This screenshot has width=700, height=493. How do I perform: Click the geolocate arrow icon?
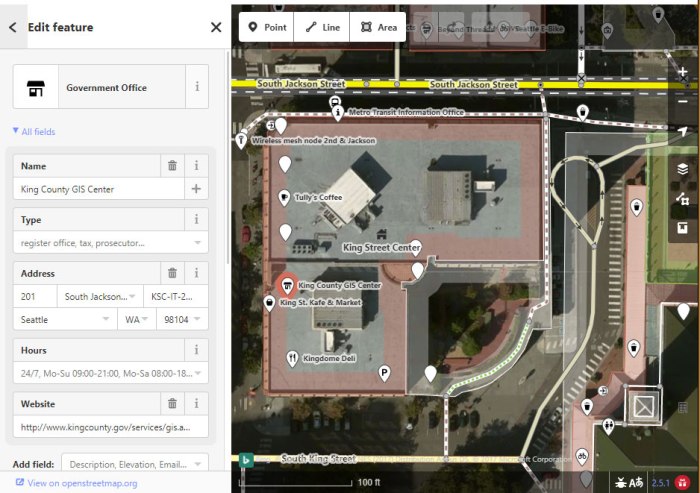pyautogui.click(x=683, y=132)
